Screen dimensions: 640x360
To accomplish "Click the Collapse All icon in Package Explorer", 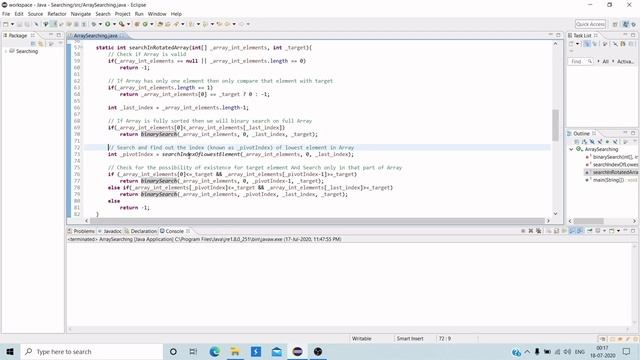I will (33, 43).
